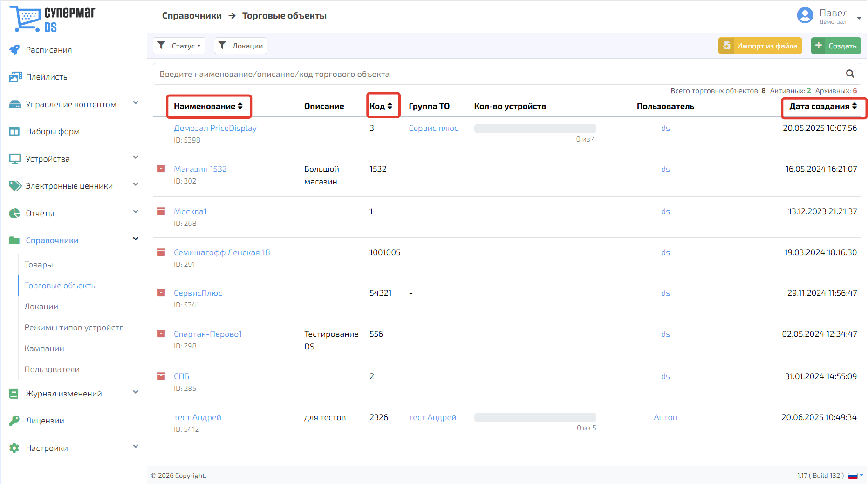
Task: Click device progress bar for тест Андрей
Action: click(535, 417)
